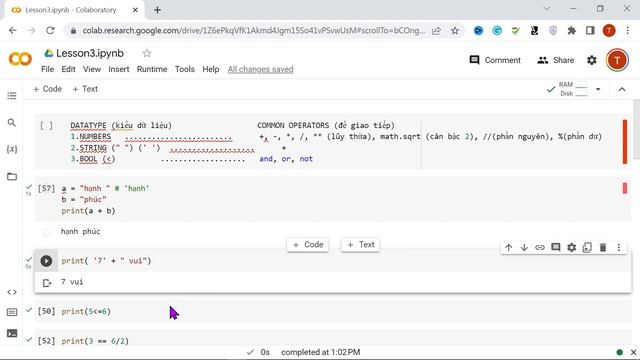Image resolution: width=640 pixels, height=360 pixels.
Task: Add a text cell from toolbar
Action: tap(85, 89)
